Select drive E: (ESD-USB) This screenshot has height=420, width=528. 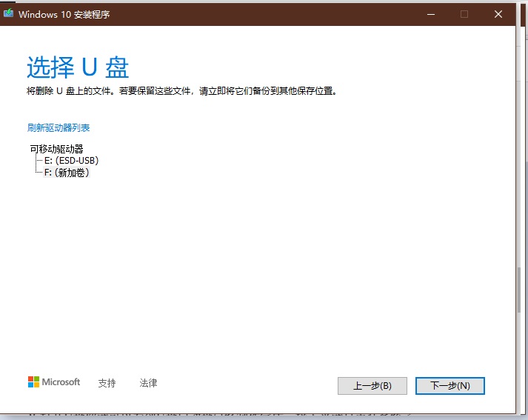pyautogui.click(x=71, y=160)
